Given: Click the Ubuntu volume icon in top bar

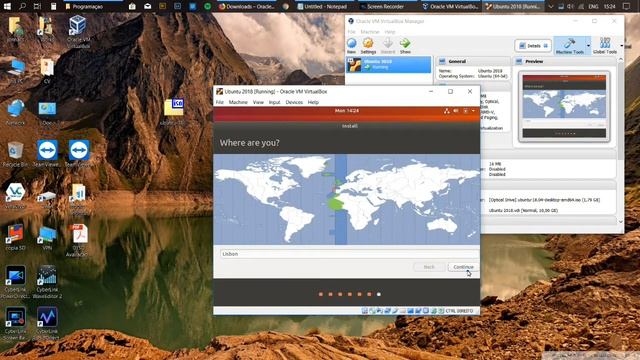Looking at the screenshot, I should point(456,111).
